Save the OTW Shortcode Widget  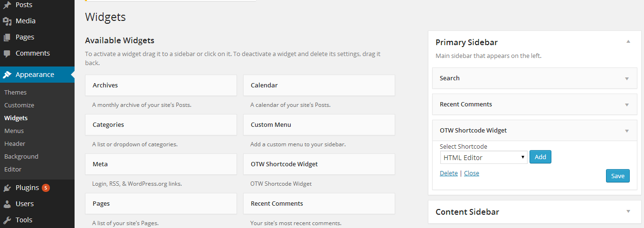click(x=618, y=176)
